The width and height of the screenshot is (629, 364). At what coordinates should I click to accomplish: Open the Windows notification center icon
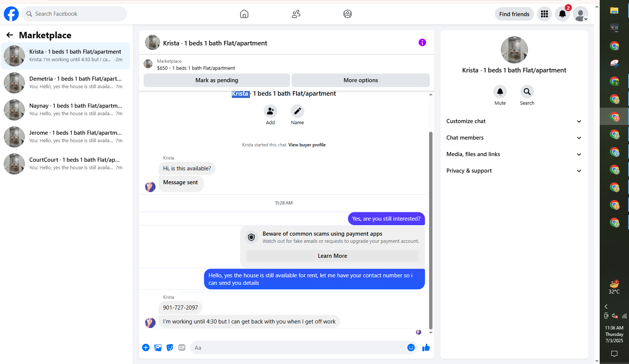pyautogui.click(x=614, y=353)
